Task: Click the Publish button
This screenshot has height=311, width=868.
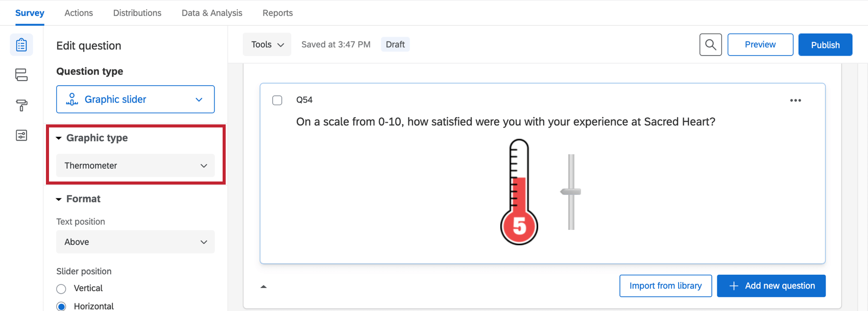Action: (x=825, y=44)
